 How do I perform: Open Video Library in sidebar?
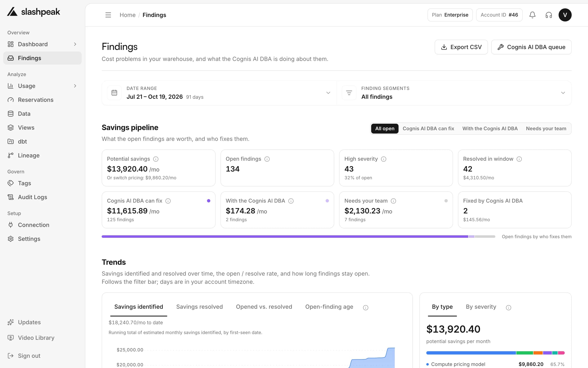pyautogui.click(x=42, y=338)
